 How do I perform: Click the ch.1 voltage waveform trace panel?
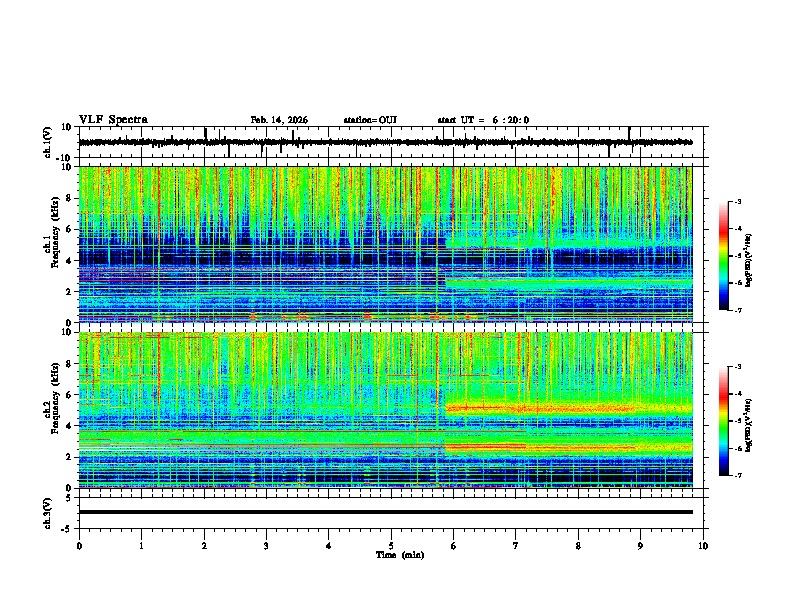pyautogui.click(x=390, y=142)
